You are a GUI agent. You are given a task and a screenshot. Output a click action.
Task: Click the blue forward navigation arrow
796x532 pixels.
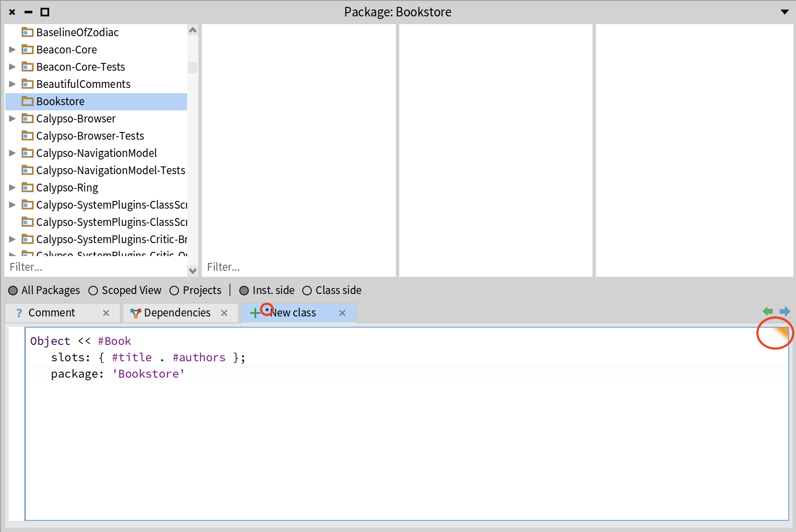[x=785, y=311]
